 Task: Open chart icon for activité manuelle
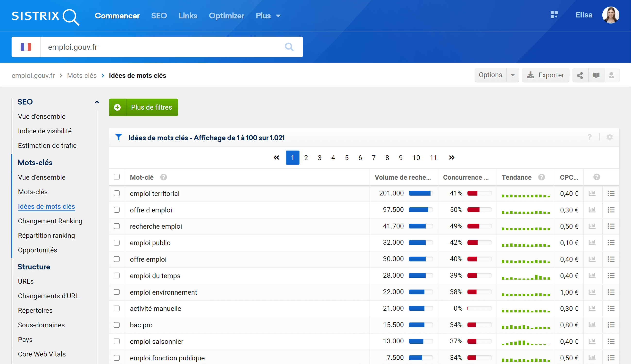click(592, 308)
